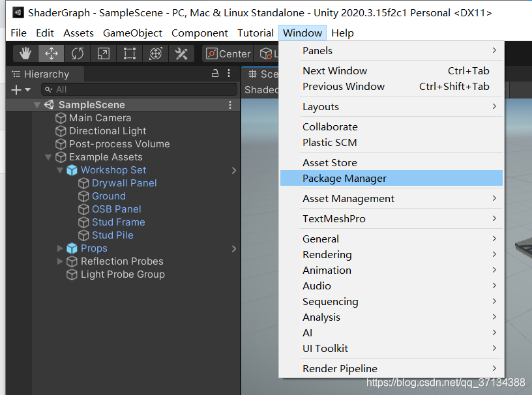The image size is (532, 395).
Task: Toggle the Center pivot mode button
Action: (228, 53)
